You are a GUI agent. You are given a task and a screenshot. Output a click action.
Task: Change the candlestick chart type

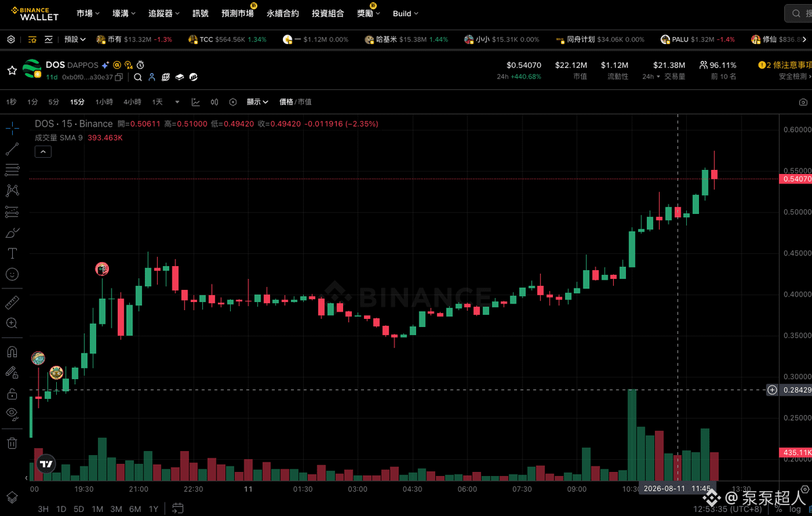tap(215, 102)
